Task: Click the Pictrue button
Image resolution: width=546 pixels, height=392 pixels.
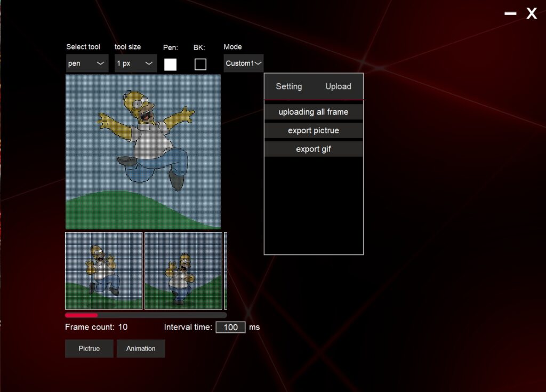Action: point(89,348)
